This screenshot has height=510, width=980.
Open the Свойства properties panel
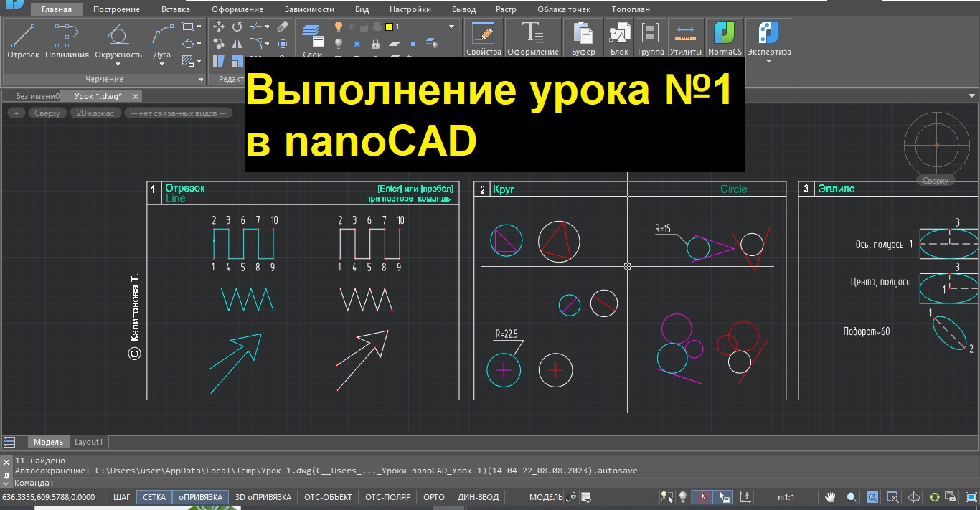coord(484,39)
